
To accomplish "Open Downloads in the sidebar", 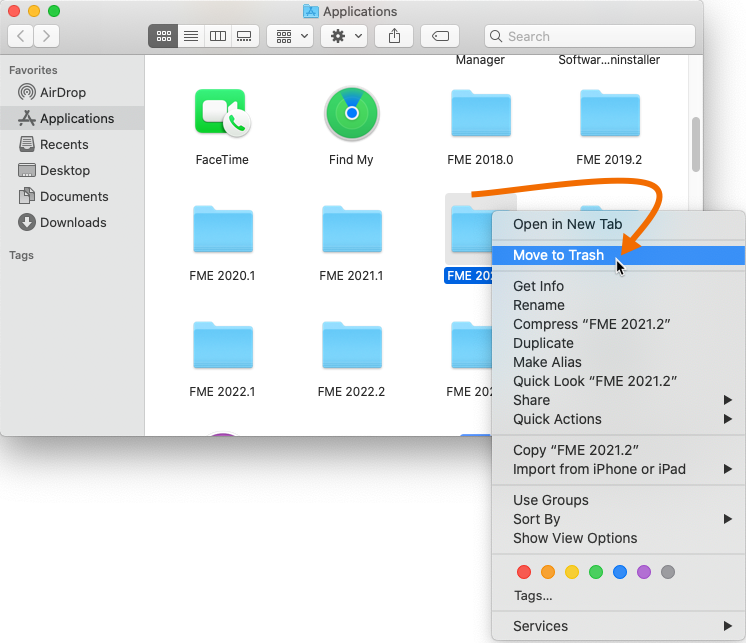I will coord(72,223).
